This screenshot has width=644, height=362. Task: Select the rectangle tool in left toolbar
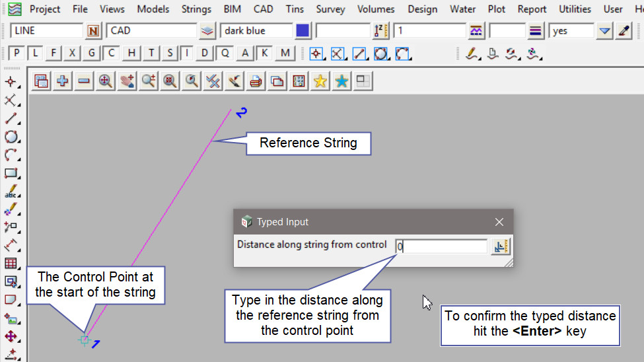pos(11,173)
